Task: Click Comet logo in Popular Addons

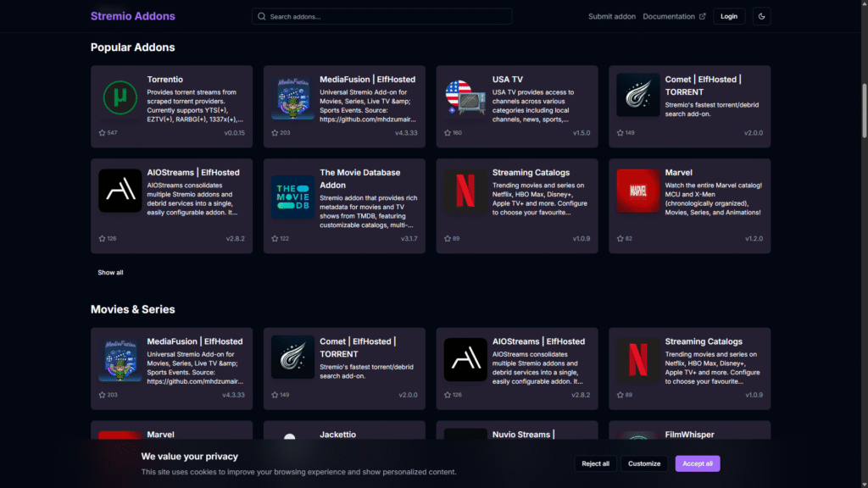Action: 638,95
